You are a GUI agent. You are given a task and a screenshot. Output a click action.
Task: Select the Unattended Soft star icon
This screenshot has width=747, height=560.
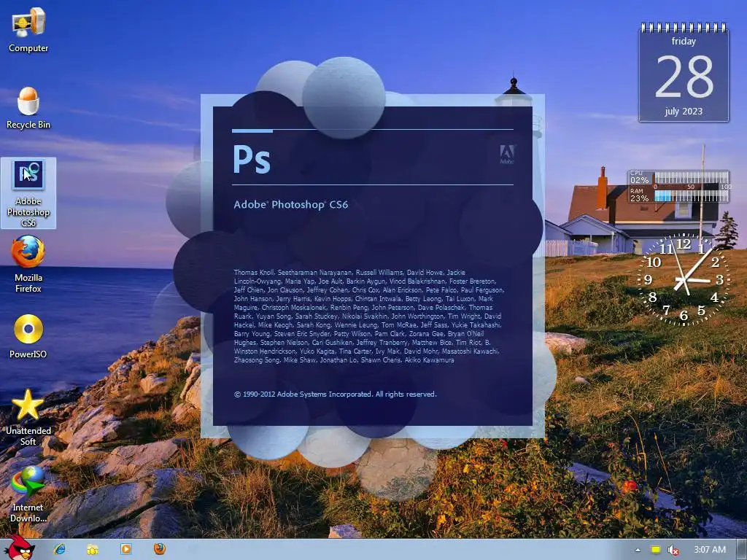tap(28, 418)
